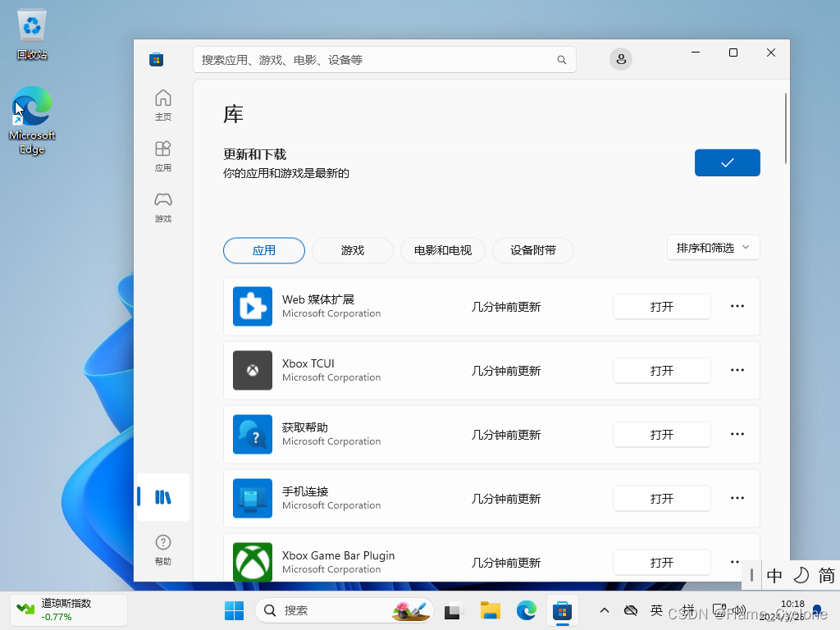
Task: Open the Games (游戏) sidebar icon
Action: [x=163, y=207]
